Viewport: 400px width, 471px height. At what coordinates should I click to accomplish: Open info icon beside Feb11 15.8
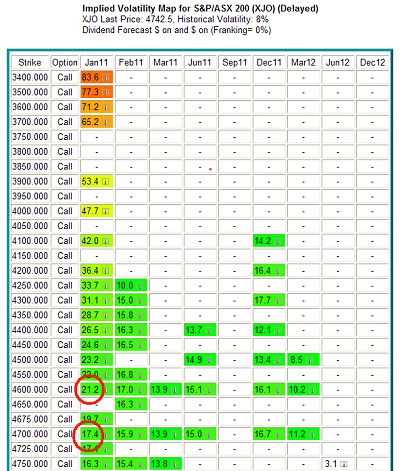(140, 315)
